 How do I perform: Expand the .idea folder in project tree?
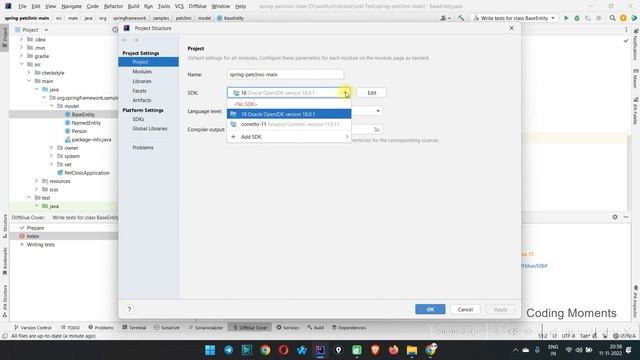[x=22, y=40]
